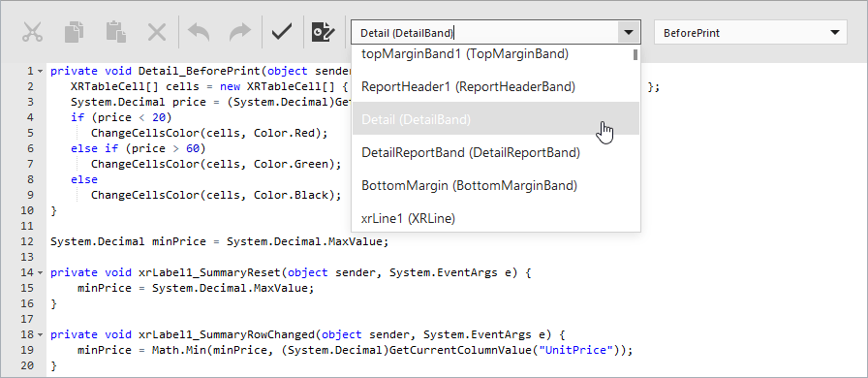The height and width of the screenshot is (378, 868).
Task: Click the Cut scissors icon
Action: tap(33, 33)
